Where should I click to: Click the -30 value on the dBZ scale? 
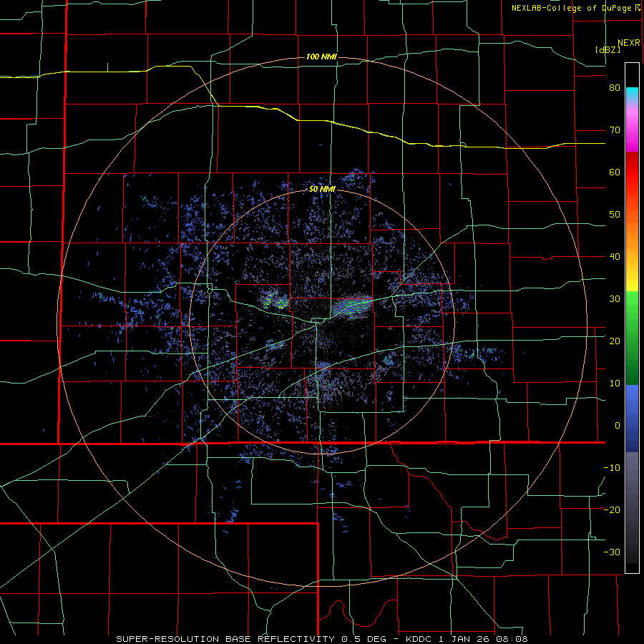(x=612, y=552)
